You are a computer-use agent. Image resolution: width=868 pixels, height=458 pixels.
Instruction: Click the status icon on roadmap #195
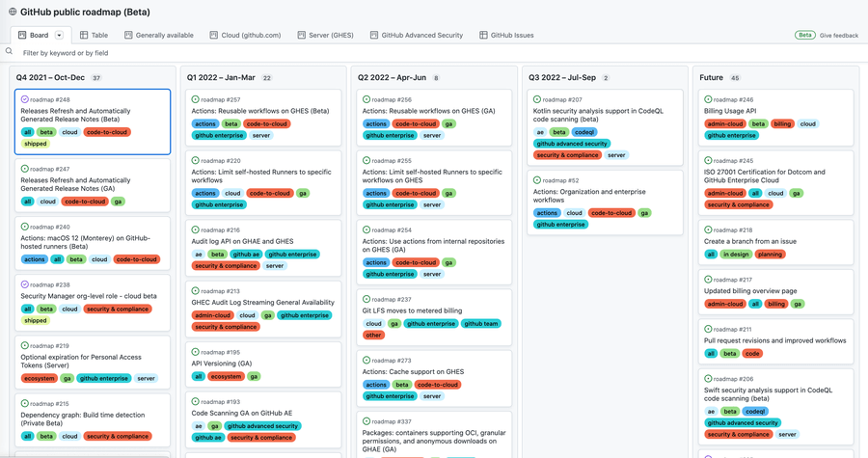click(x=196, y=352)
